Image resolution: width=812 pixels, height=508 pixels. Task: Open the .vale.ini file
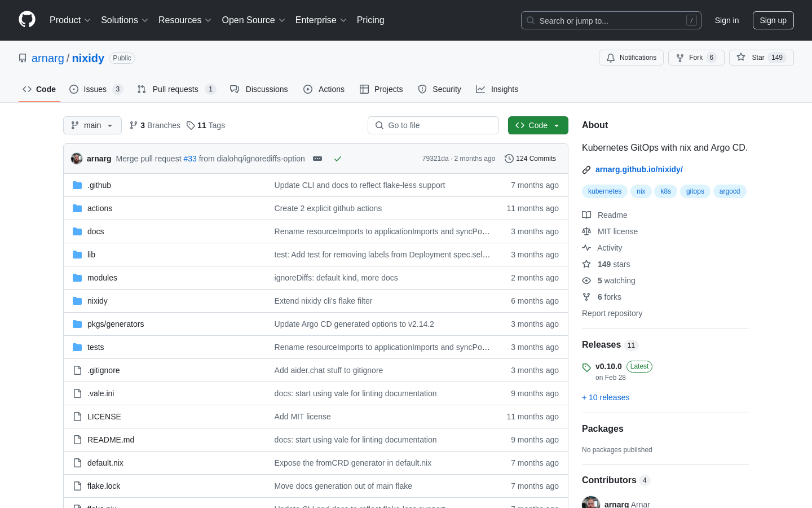[x=101, y=393]
